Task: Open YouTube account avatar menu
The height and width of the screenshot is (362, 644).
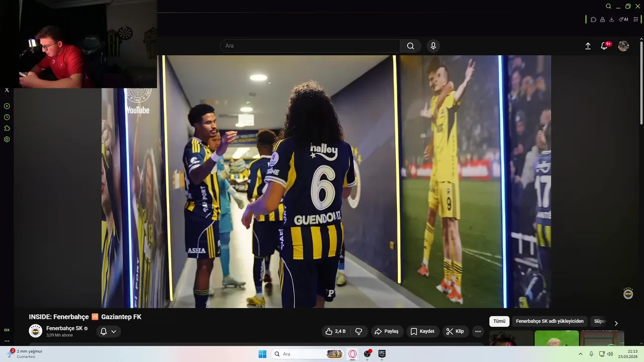Action: tap(623, 46)
